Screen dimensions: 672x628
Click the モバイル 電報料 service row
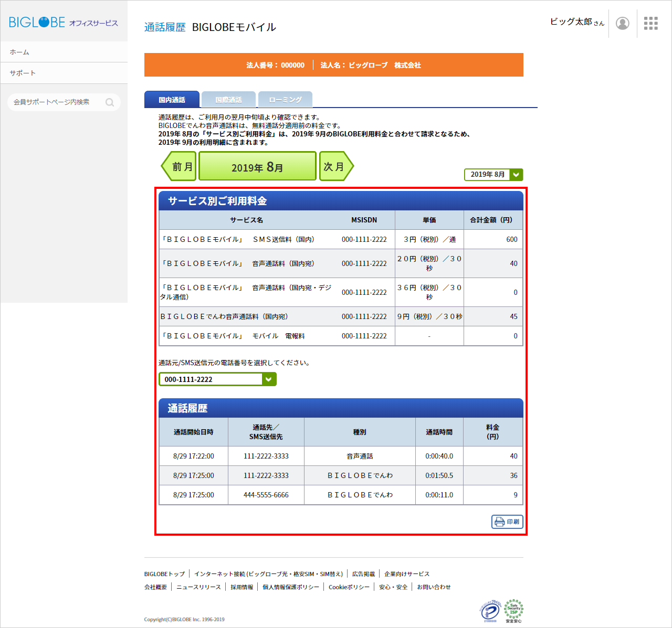341,336
